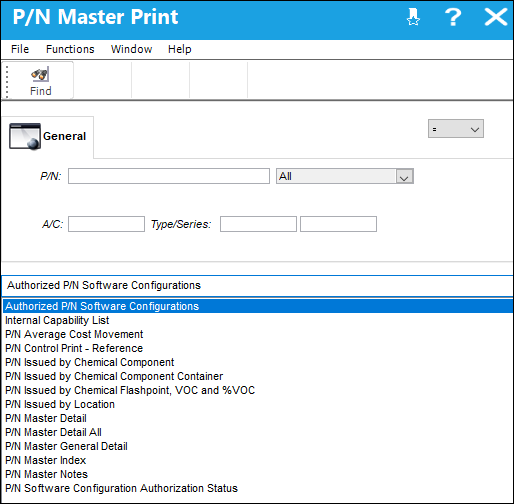Select P/N Issued by Chemical Component

click(x=258, y=362)
